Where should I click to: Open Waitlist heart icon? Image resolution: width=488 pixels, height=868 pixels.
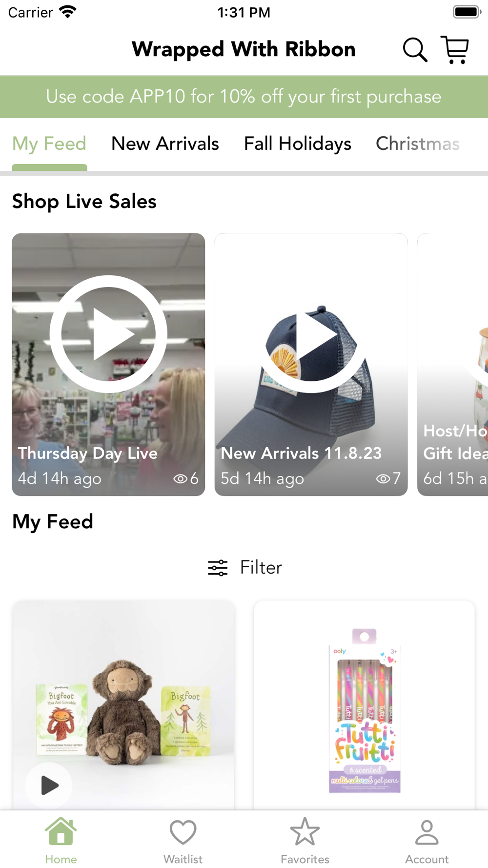click(183, 832)
